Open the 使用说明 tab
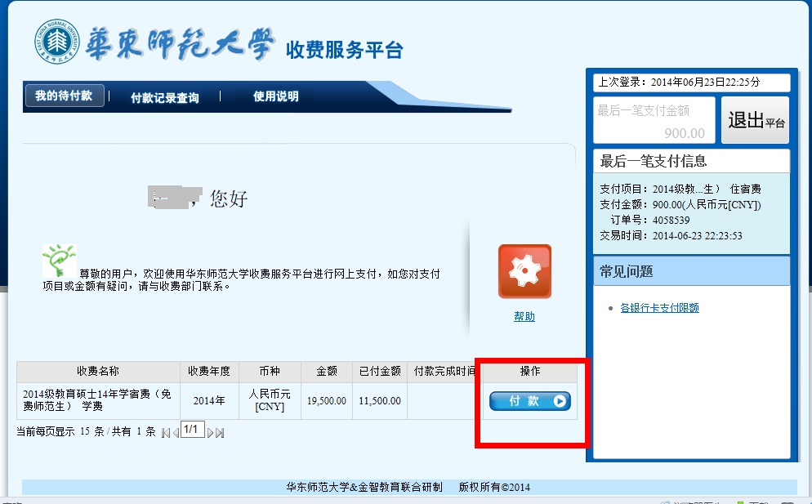 point(275,96)
